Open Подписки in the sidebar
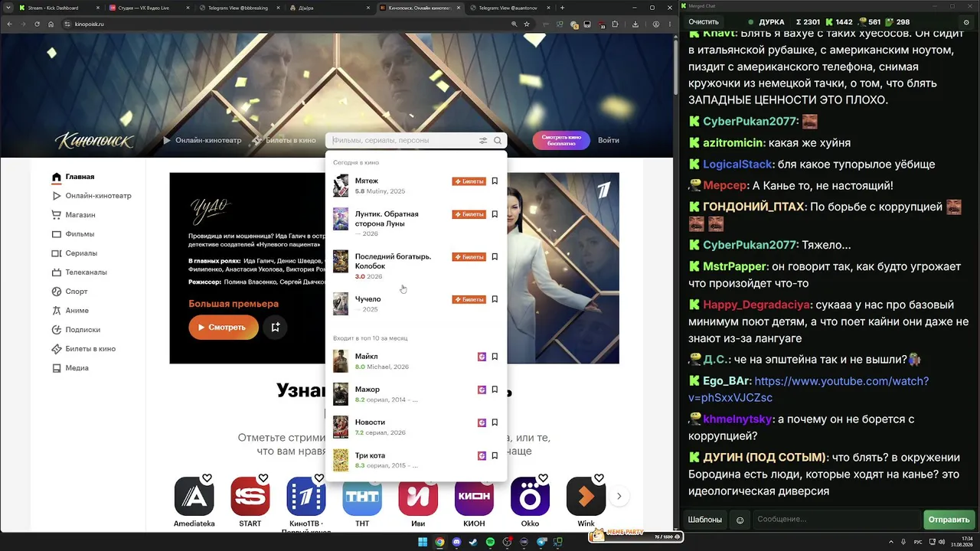980x551 pixels. [x=76, y=330]
